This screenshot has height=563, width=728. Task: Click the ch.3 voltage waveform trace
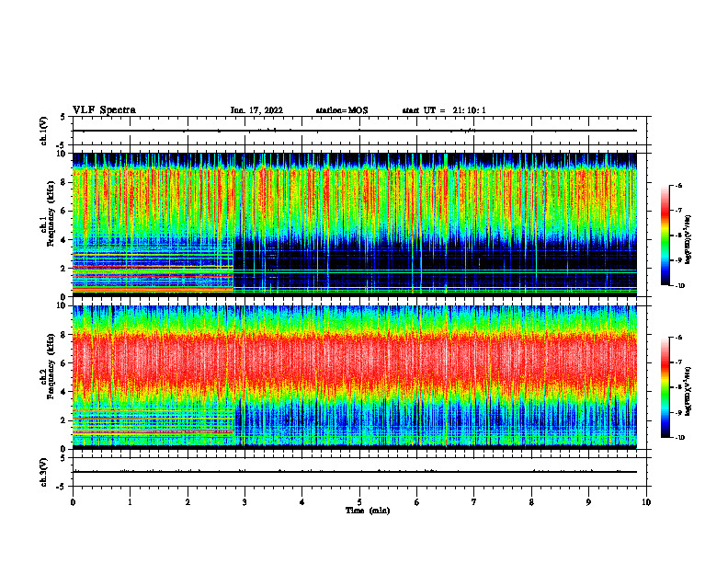[355, 472]
